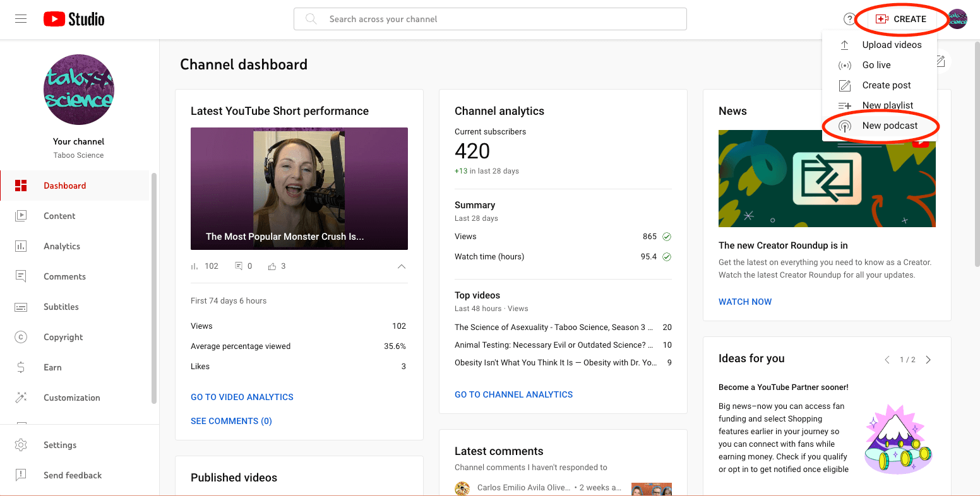Choose Upload videos from the Create menu
The width and height of the screenshot is (980, 496).
(x=892, y=44)
